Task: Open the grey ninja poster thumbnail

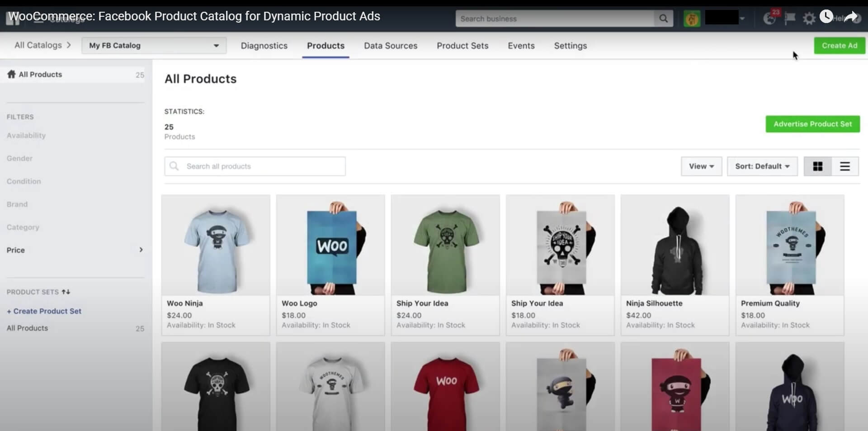Action: [560, 387]
